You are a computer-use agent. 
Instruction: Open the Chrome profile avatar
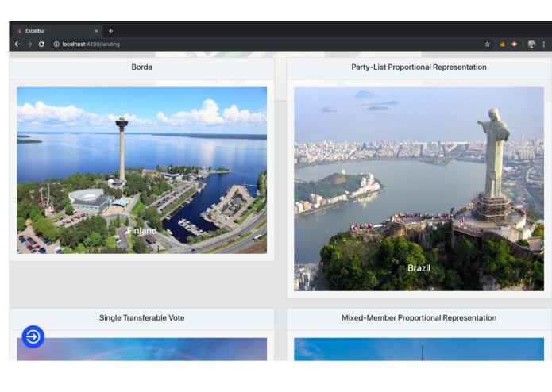pyautogui.click(x=531, y=44)
